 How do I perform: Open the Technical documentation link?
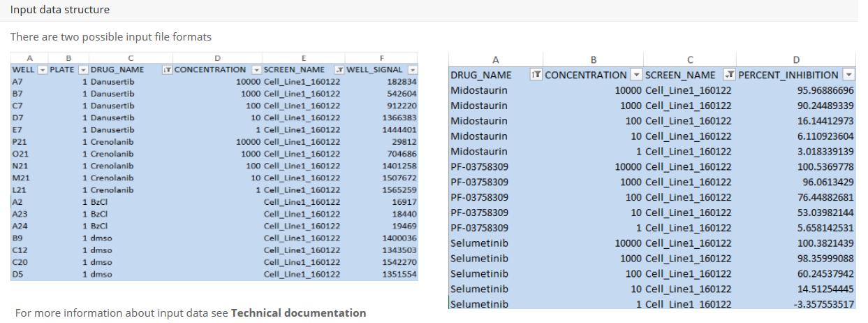click(x=298, y=313)
